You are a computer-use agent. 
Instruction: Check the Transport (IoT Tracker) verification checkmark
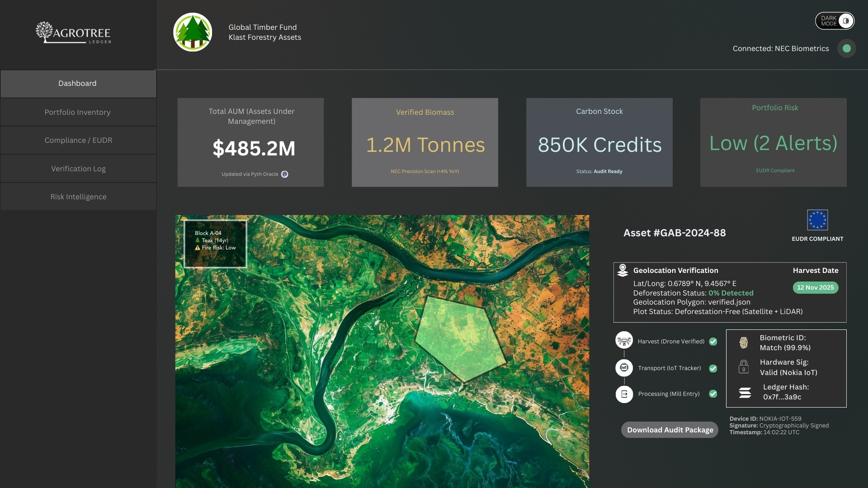[713, 369]
